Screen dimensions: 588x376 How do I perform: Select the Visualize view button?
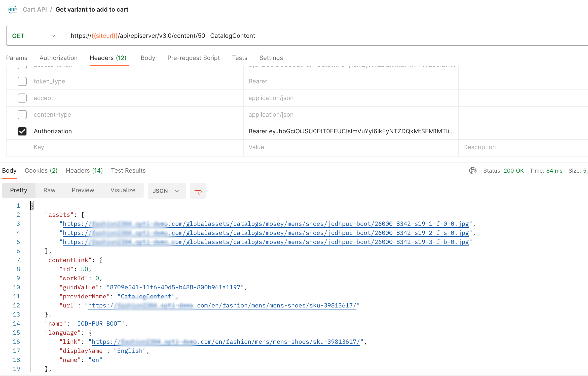coord(123,190)
